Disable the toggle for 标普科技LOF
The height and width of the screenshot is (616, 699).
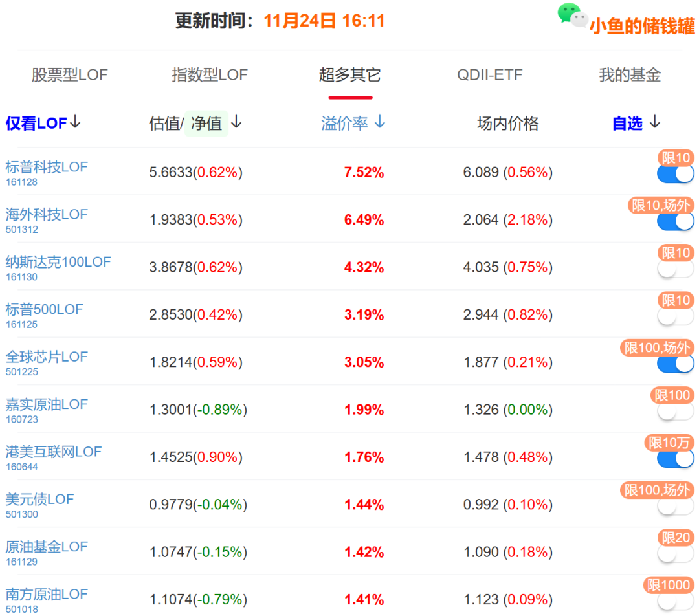click(675, 173)
